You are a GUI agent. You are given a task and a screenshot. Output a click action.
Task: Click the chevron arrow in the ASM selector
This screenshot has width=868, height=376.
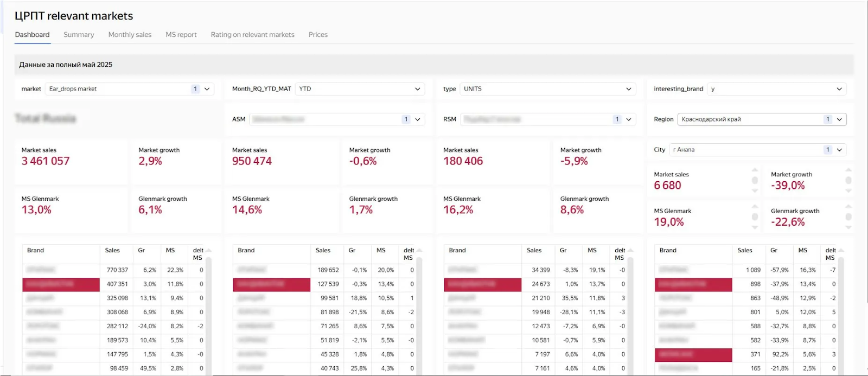(x=418, y=119)
